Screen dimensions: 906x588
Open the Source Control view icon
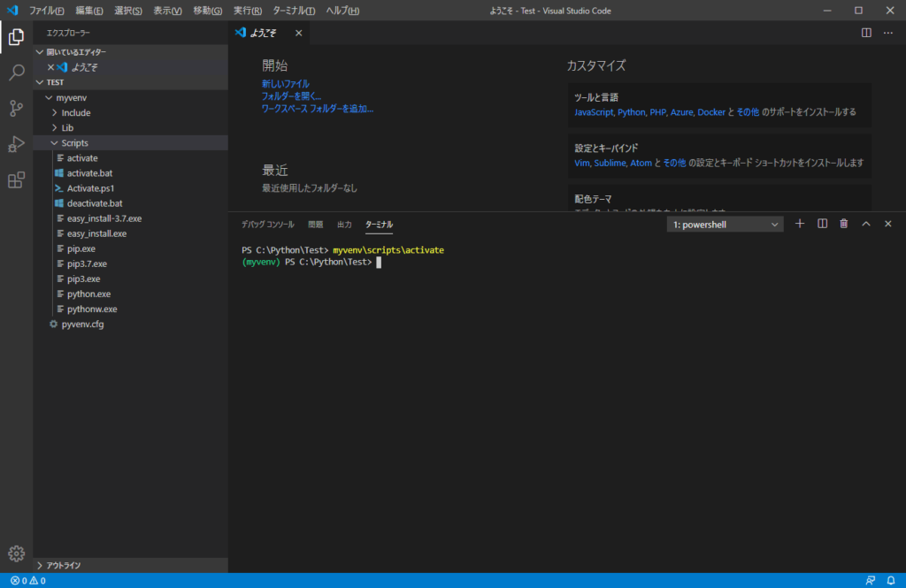[x=15, y=109]
